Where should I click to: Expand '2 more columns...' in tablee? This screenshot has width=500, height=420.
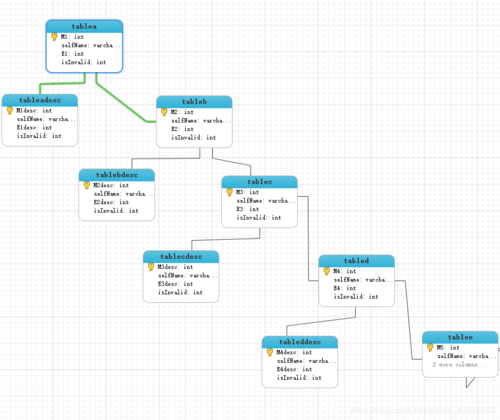(x=459, y=365)
